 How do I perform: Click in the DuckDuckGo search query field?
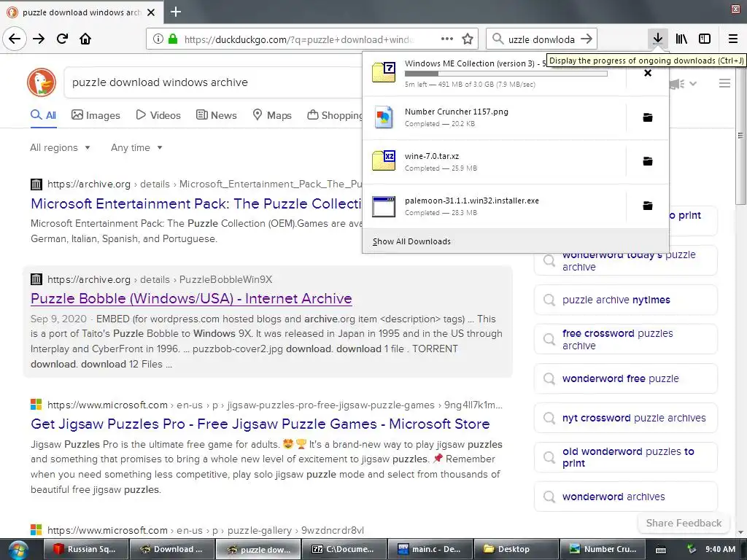coord(214,82)
